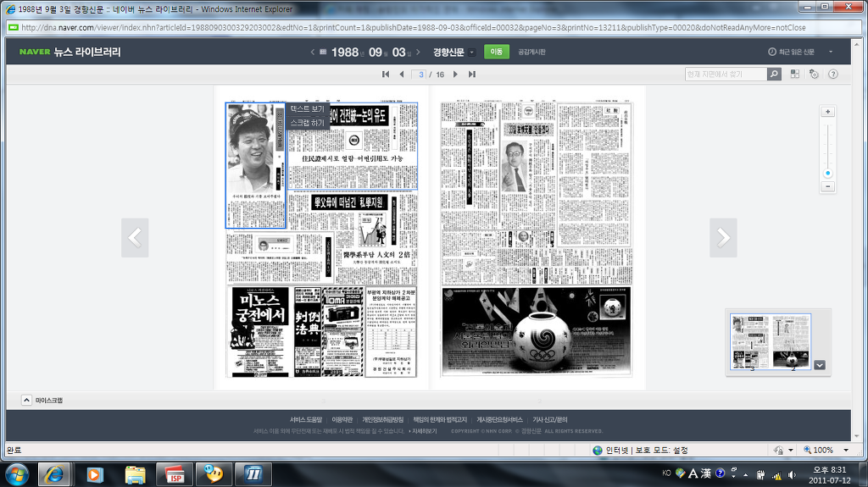The image size is (868, 487).
Task: Click the Olympic vase advertisement on the right page
Action: 537,331
